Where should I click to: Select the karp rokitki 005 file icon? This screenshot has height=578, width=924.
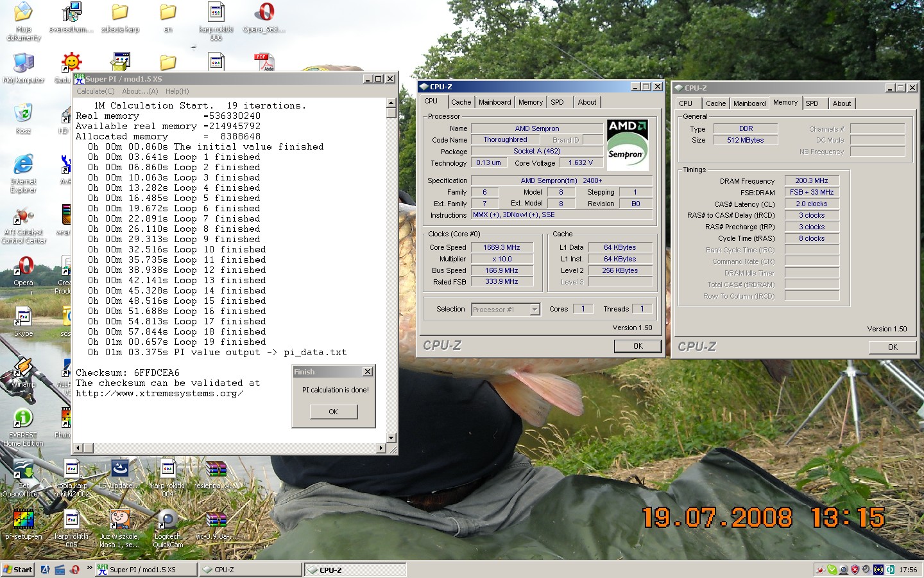71,529
